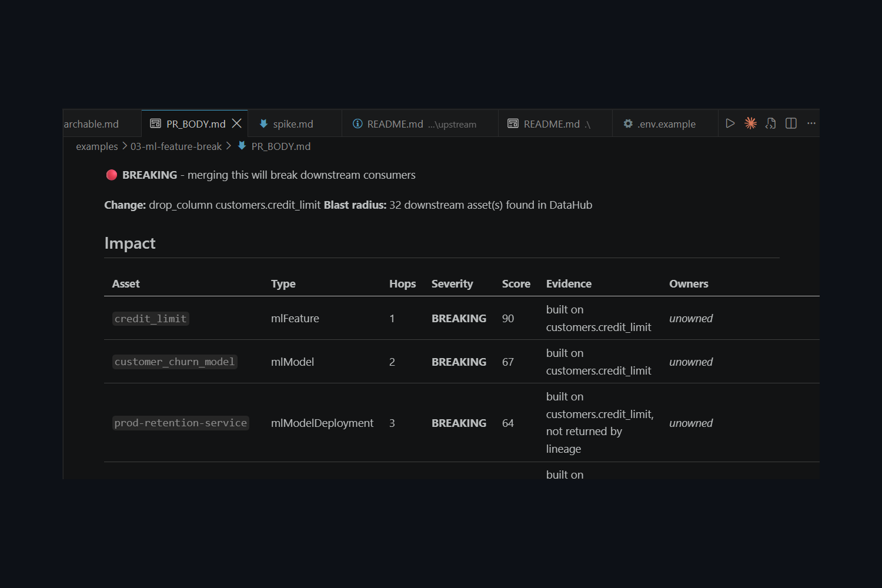882x588 pixels.
Task: Open the README.md preview tab
Action: (556, 124)
